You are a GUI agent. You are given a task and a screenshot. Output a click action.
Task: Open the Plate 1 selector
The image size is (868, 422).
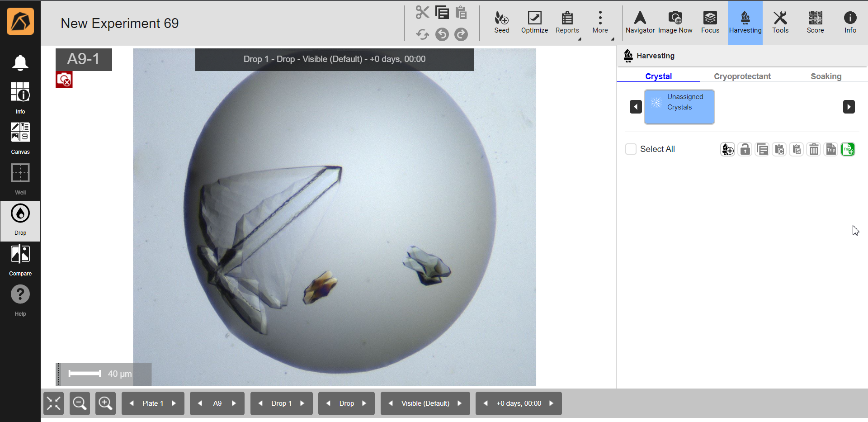coord(153,403)
